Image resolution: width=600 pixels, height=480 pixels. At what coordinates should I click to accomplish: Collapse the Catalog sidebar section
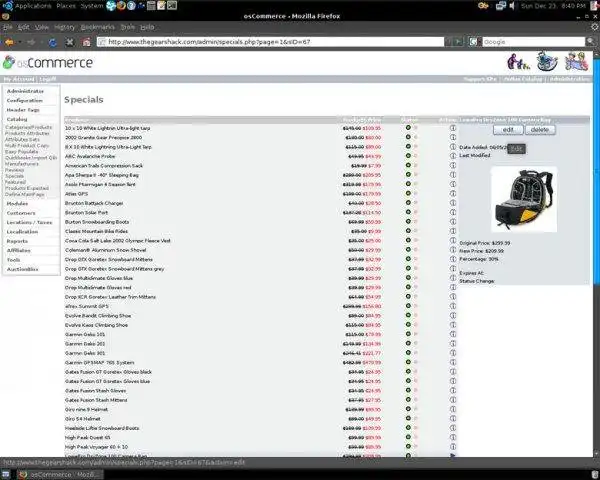pos(17,119)
